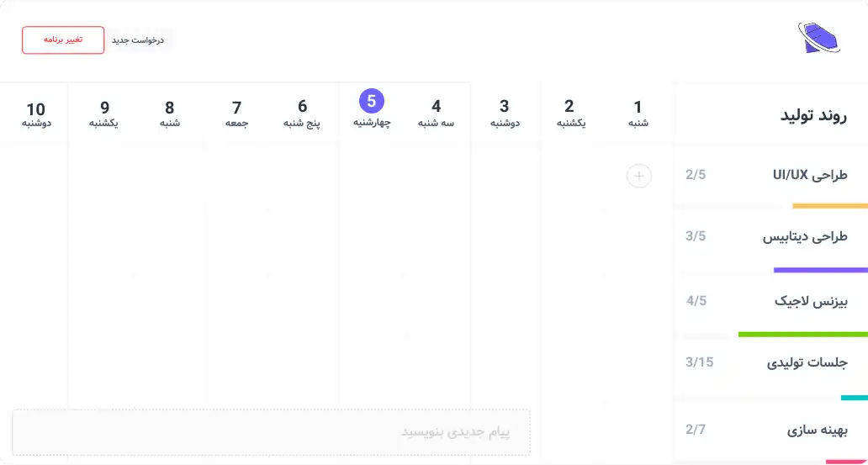Pick day 9 یکشنبه column header

103,114
